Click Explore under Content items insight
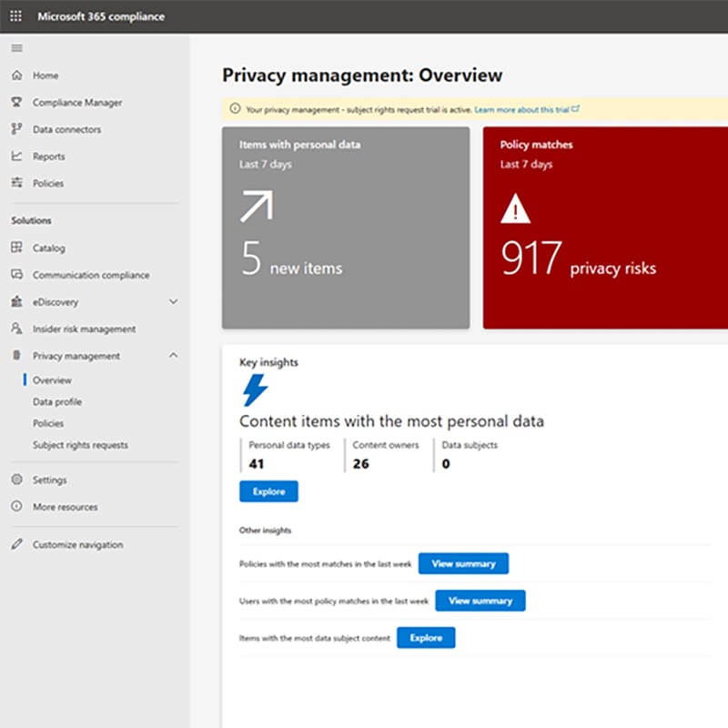This screenshot has height=728, width=728. coord(268,491)
